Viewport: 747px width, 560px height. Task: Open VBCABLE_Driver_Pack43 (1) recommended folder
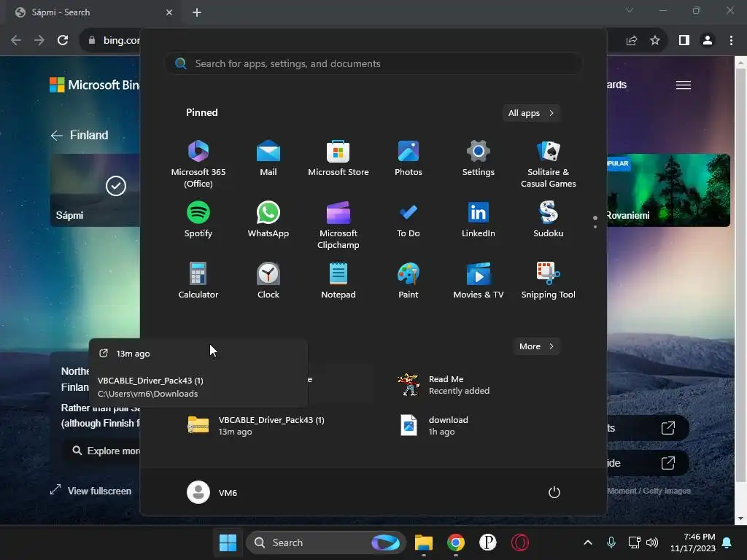[256, 426]
